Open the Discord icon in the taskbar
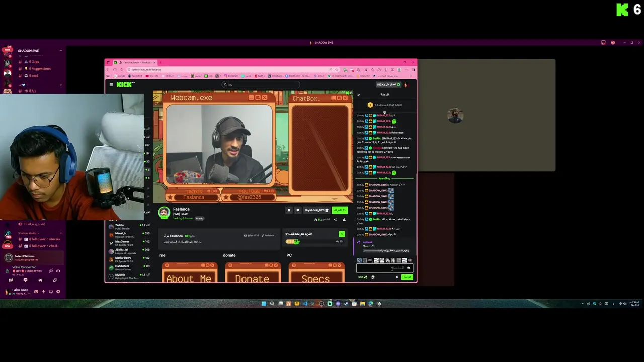Viewport: 644px width, 362px height. pyautogui.click(x=338, y=303)
